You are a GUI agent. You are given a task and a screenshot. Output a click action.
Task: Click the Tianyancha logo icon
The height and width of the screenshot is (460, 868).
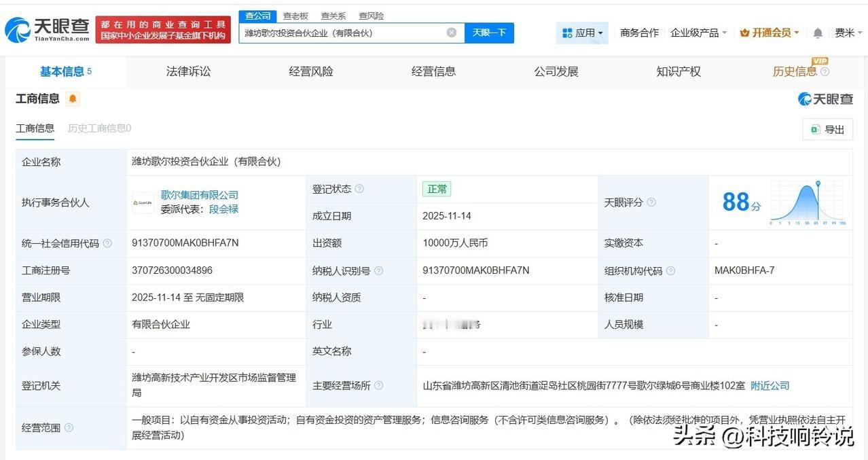[x=19, y=25]
